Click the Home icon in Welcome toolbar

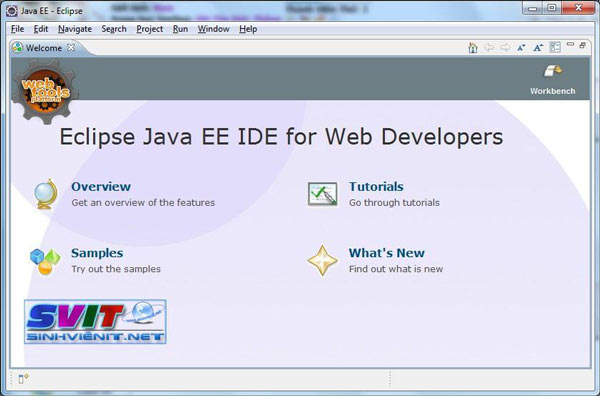[473, 47]
